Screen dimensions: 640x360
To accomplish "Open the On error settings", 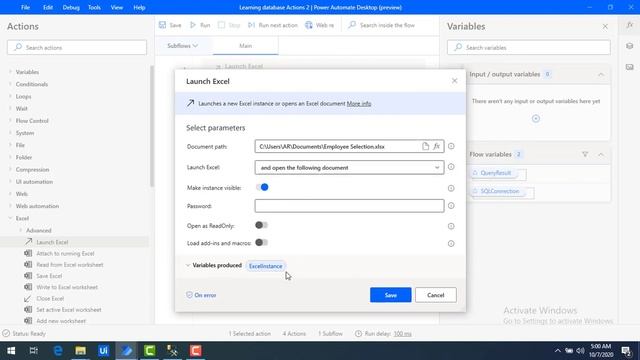I will pyautogui.click(x=201, y=295).
